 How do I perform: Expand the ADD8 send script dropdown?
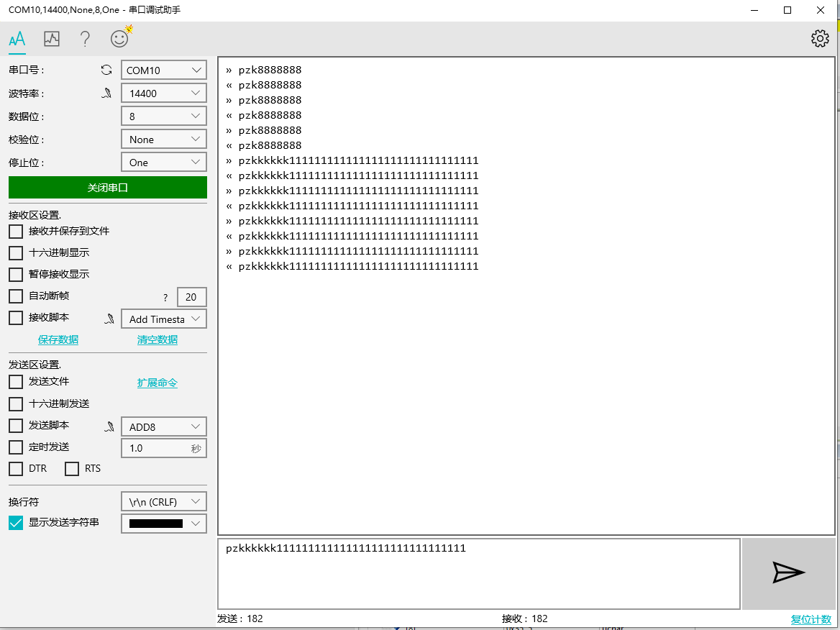coord(163,426)
